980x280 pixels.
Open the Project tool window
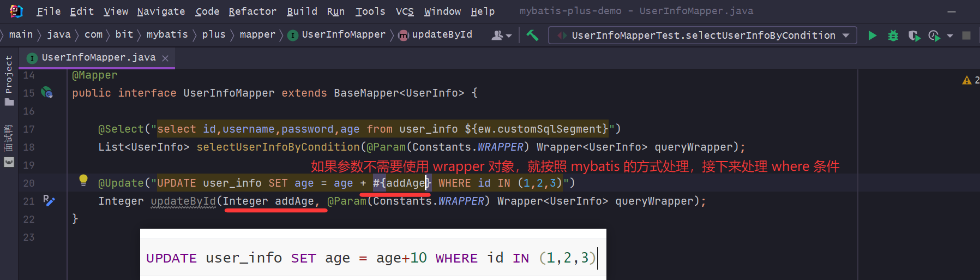9,81
